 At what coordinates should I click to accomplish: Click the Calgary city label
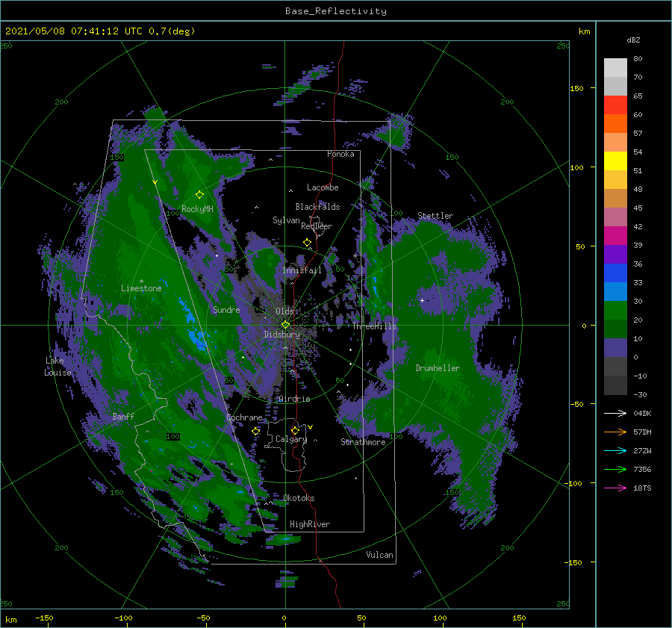point(291,439)
